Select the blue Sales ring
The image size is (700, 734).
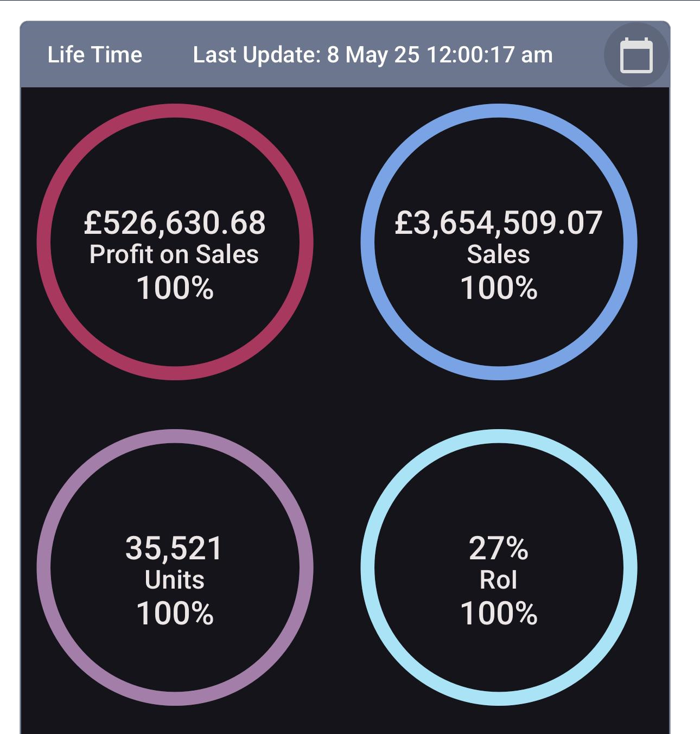coord(499,241)
